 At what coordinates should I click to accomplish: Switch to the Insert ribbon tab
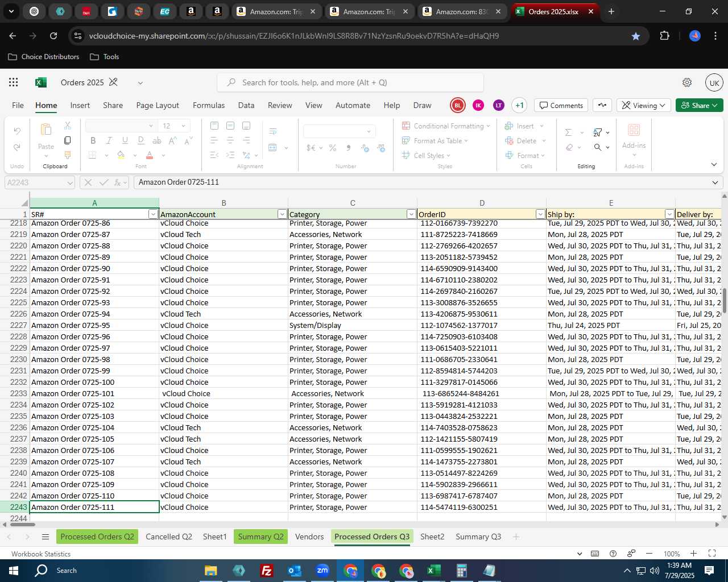click(x=80, y=105)
